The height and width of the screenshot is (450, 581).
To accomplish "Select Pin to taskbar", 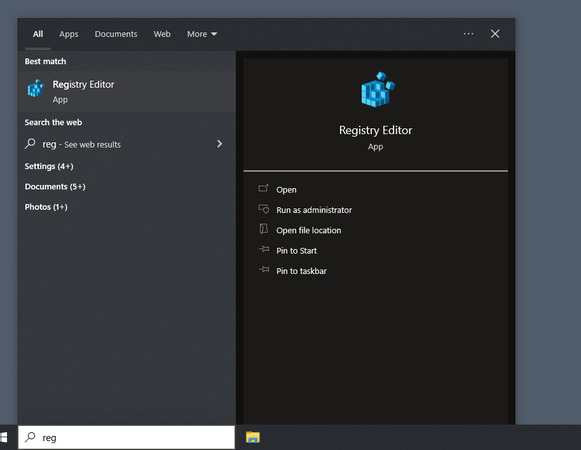I will [x=301, y=271].
